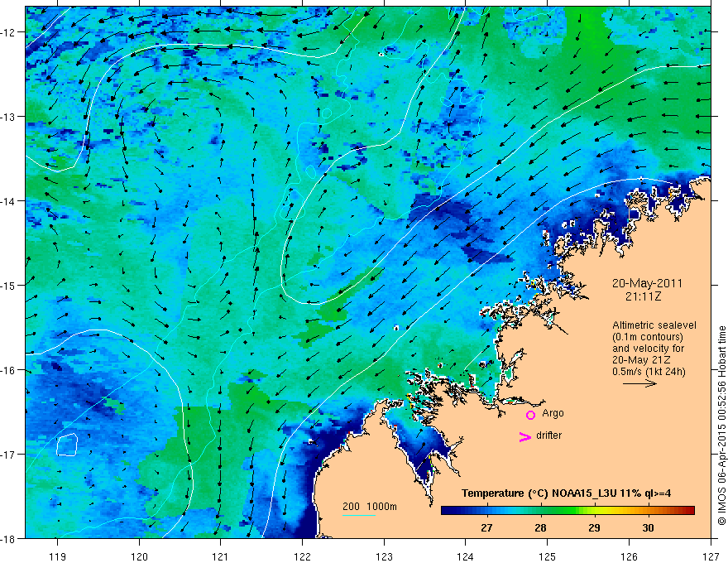This screenshot has height=563, width=728.
Task: Click the small closed white contour near 119E
Action: click(67, 445)
